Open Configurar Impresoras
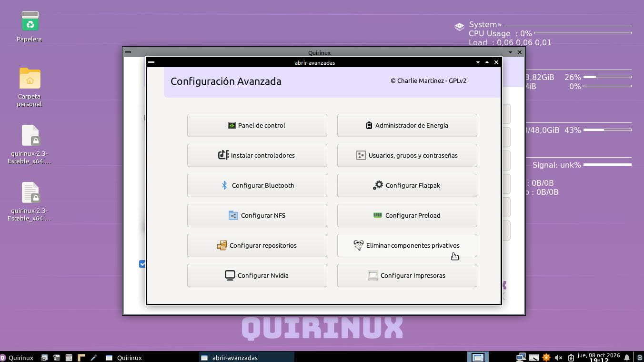Image resolution: width=644 pixels, height=362 pixels. coord(407,275)
